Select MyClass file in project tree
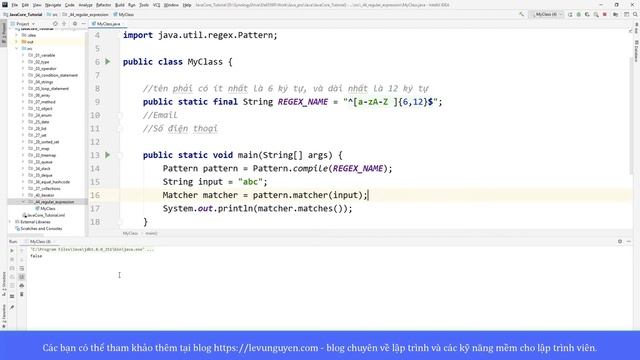This screenshot has width=640, height=360. click(x=45, y=209)
